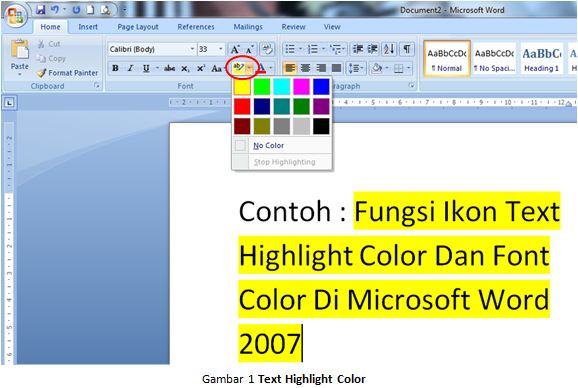The width and height of the screenshot is (578, 388).
Task: Toggle Superscript formatting
Action: (201, 68)
